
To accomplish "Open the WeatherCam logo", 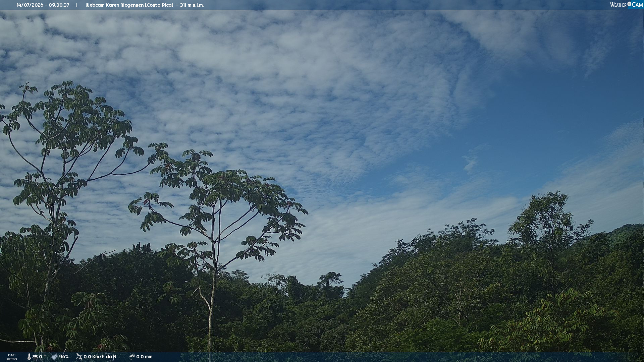I will click(626, 5).
